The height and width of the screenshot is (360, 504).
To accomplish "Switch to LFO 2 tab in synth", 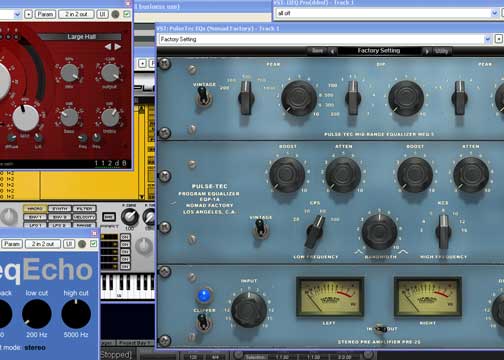I will point(60,225).
